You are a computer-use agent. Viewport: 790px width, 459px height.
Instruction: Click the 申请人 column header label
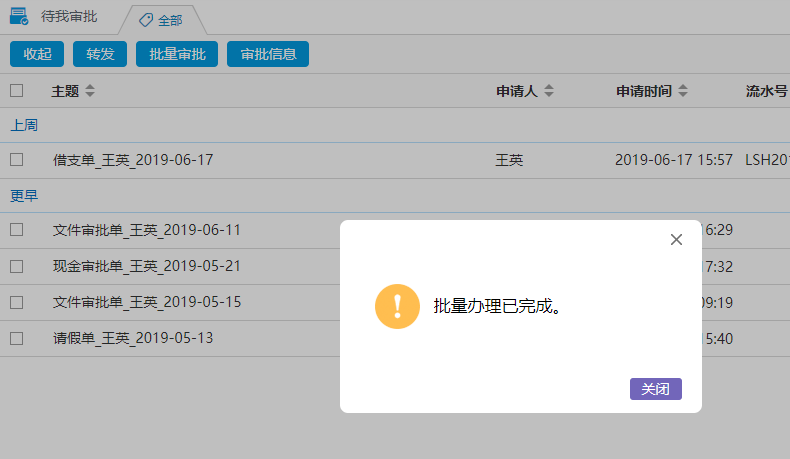[517, 91]
